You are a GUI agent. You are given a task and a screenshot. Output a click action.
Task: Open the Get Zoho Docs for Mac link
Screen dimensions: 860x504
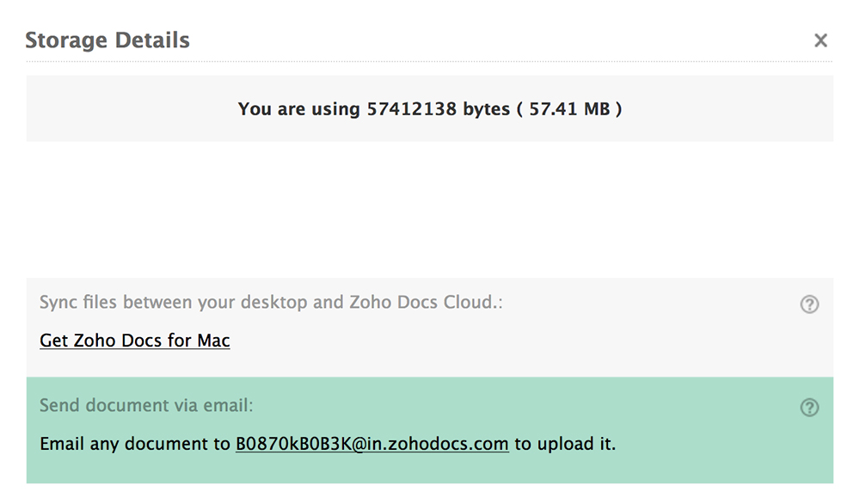point(135,341)
